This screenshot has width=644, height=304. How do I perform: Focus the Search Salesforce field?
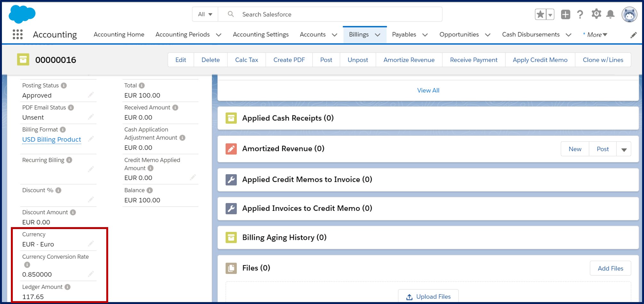tap(330, 14)
